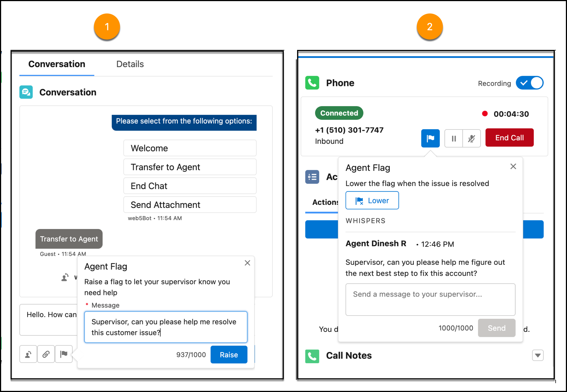This screenshot has width=567, height=392.
Task: Click the phone number +1 (510) 301-7747
Action: coord(349,130)
